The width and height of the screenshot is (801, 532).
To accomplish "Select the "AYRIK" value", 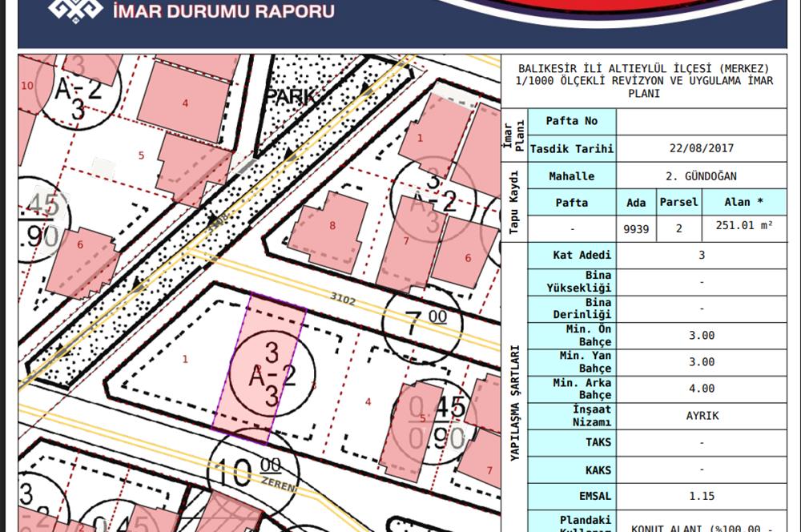I will click(x=702, y=416).
